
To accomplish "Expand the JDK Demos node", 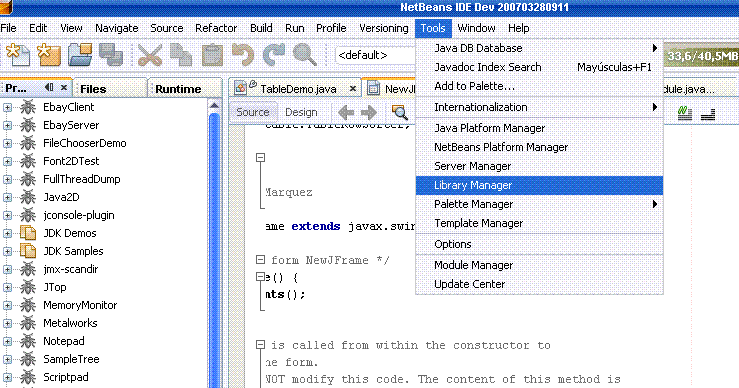I will click(8, 233).
